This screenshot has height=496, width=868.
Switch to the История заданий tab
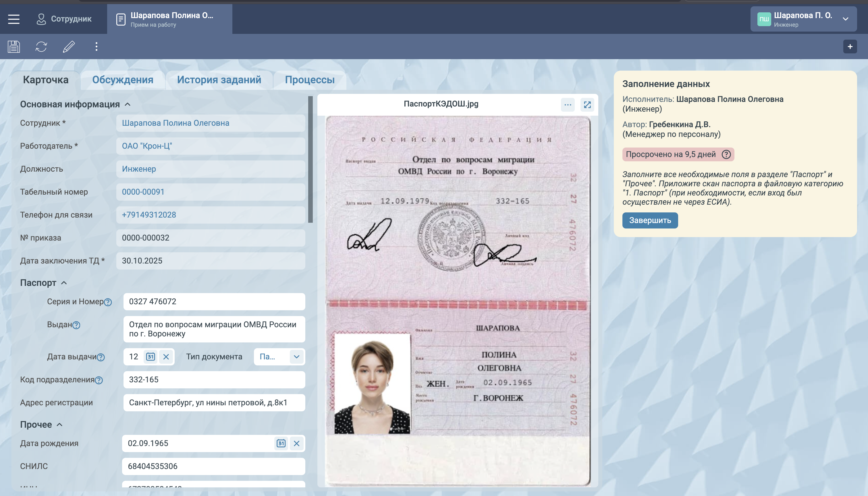click(x=219, y=80)
